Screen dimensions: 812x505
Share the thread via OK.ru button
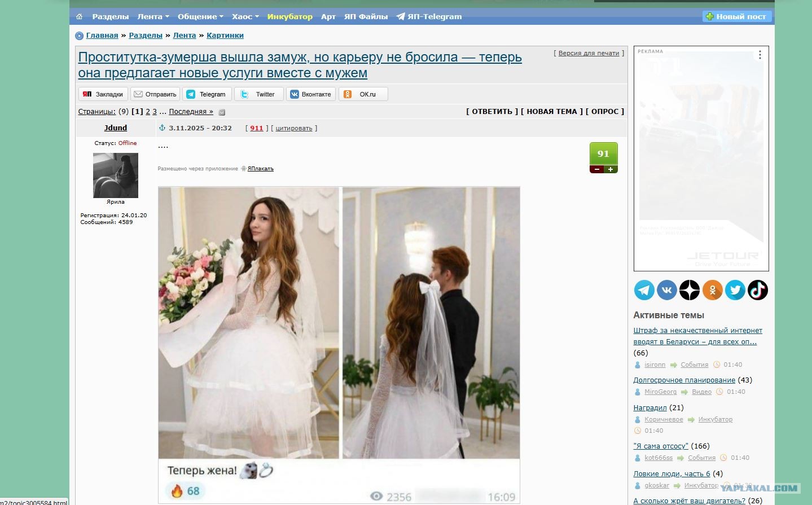tap(363, 94)
